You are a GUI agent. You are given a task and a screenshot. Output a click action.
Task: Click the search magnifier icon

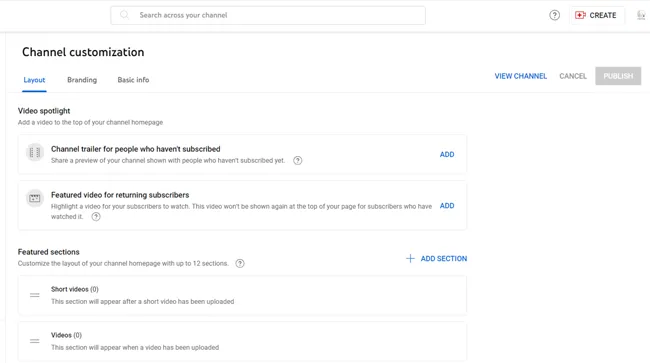[x=124, y=15]
